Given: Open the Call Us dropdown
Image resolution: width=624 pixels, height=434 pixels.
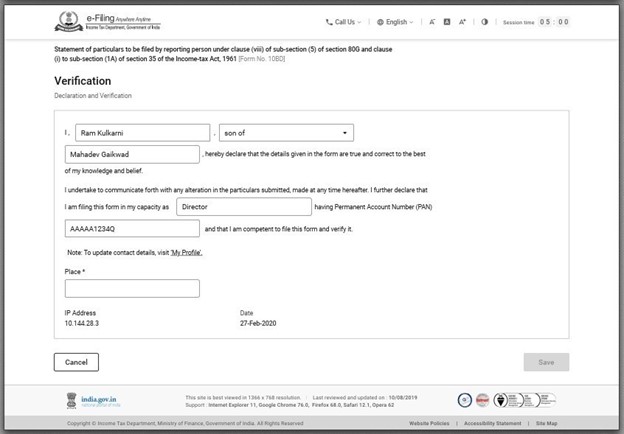Looking at the screenshot, I should click(x=345, y=21).
